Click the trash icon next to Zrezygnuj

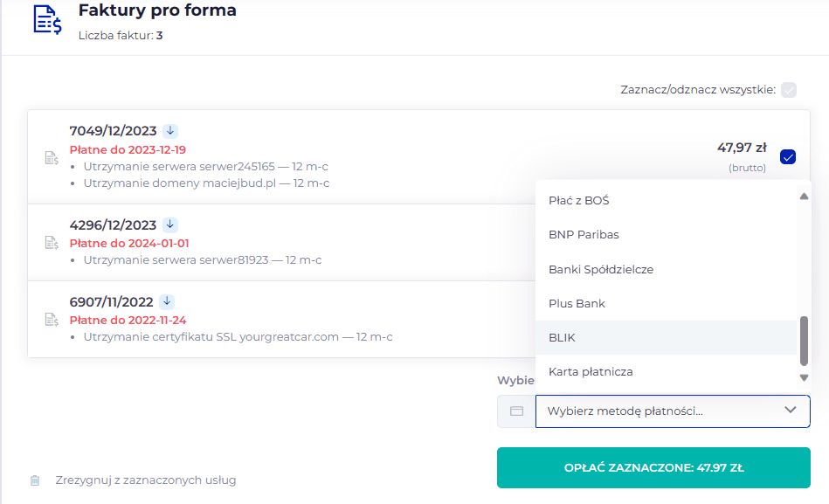click(35, 480)
